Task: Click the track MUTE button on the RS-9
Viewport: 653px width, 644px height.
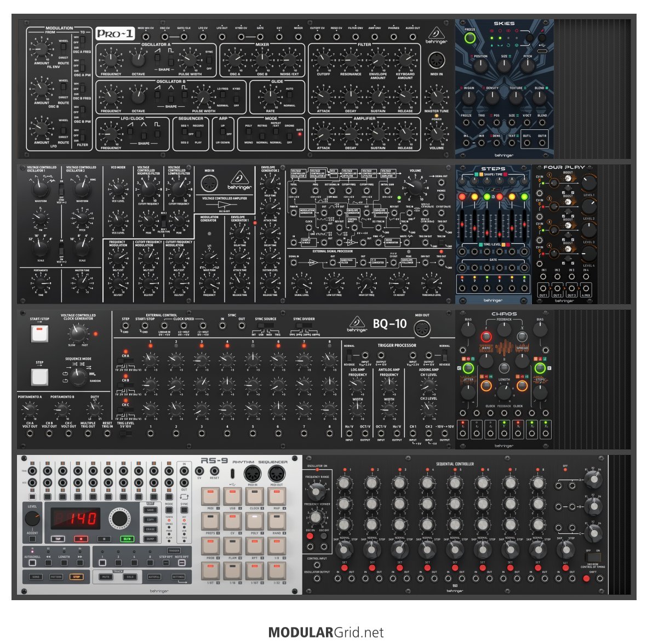Action: (106, 577)
